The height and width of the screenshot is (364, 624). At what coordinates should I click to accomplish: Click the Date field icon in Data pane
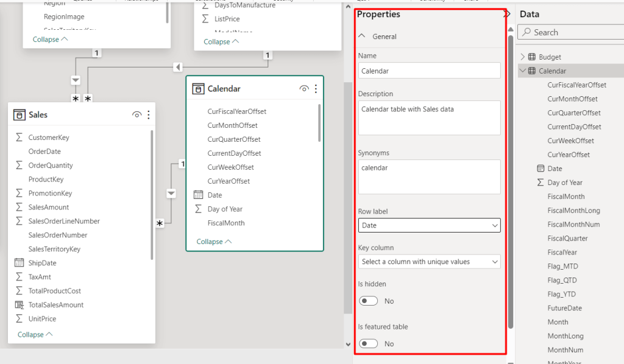click(x=541, y=169)
